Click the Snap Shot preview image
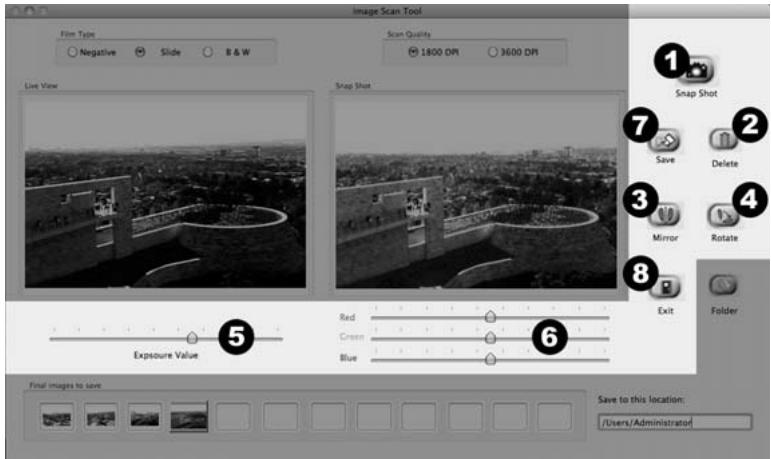 click(x=476, y=191)
